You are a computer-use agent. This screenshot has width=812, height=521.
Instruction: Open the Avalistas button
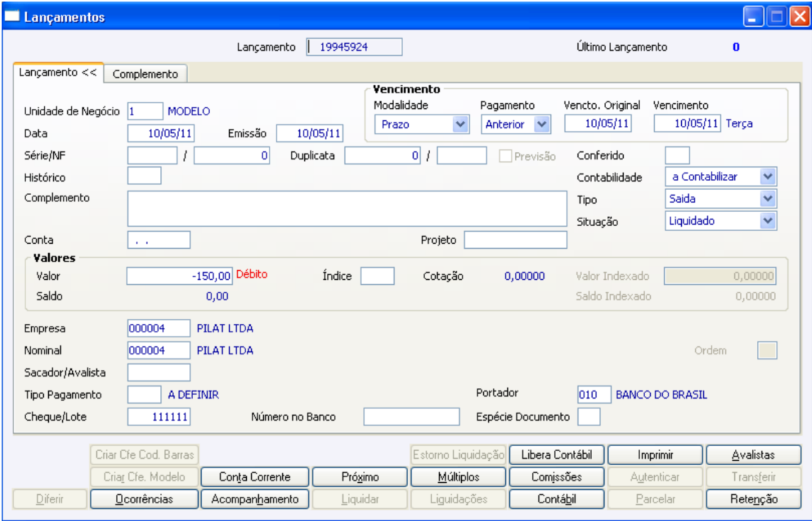[x=753, y=455]
